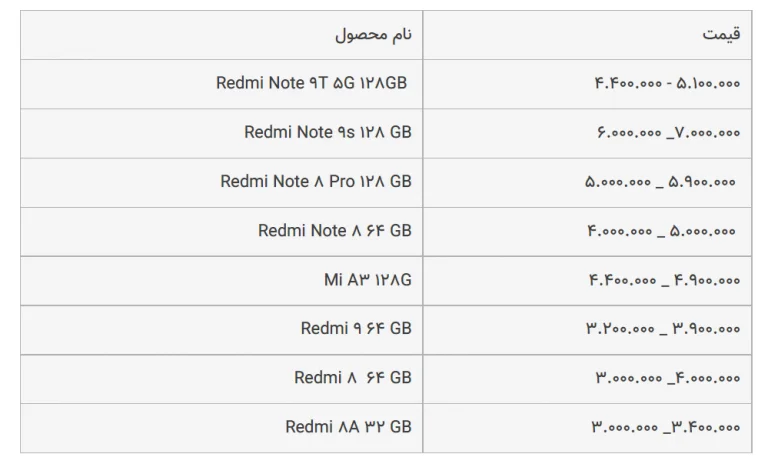Screen dimensions: 768x464
Task: Select the Redmi 9 64 GB name
Action: [x=356, y=328]
